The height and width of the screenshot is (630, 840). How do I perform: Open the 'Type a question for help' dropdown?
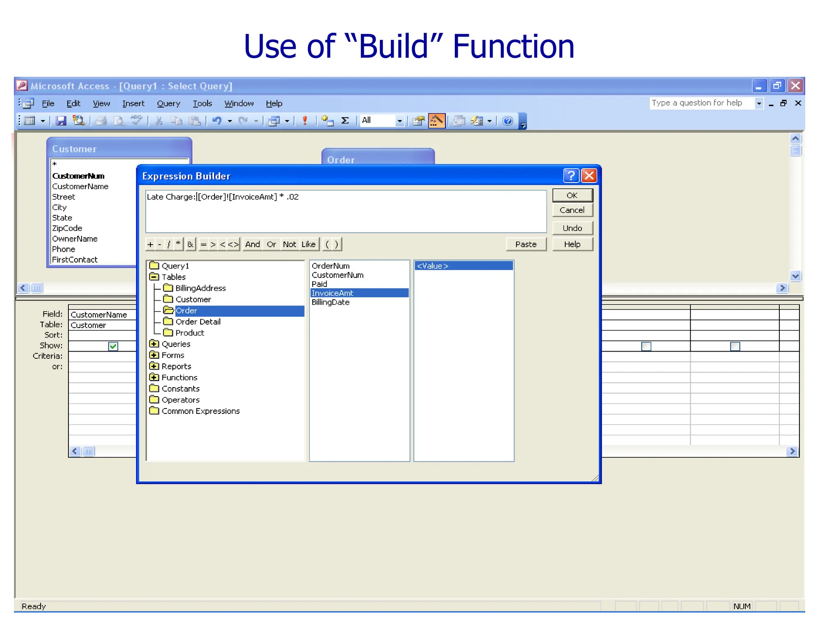[759, 103]
